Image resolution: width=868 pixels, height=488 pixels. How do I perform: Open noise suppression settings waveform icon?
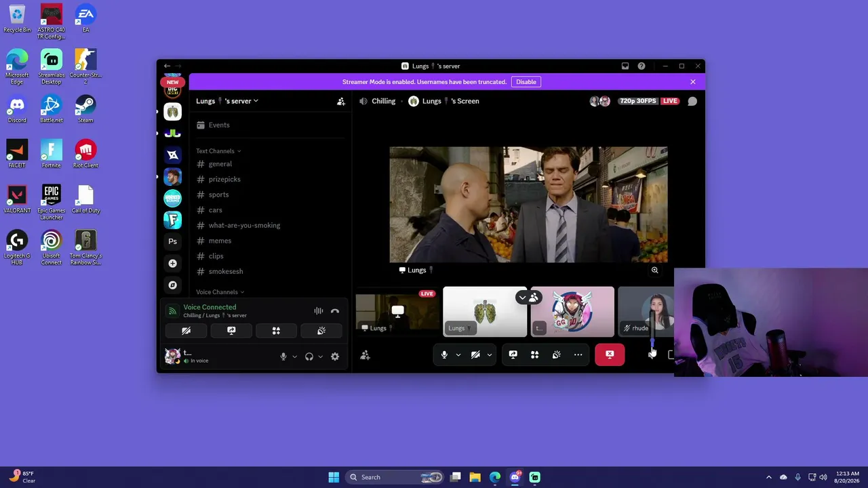click(x=318, y=311)
